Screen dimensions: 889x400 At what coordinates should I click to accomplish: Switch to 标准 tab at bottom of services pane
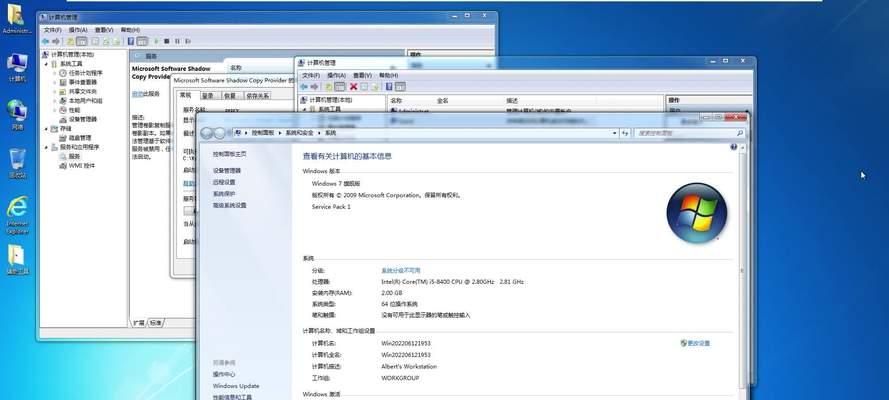[x=155, y=322]
